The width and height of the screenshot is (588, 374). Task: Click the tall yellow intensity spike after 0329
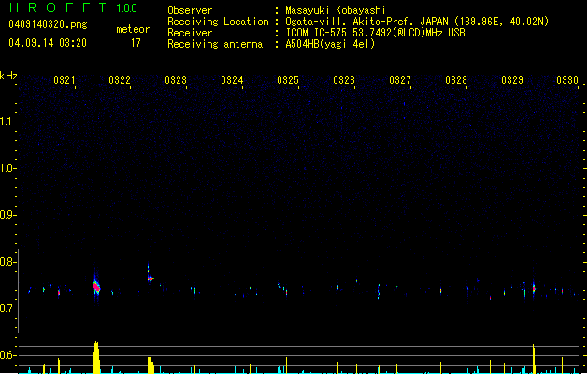(534, 359)
